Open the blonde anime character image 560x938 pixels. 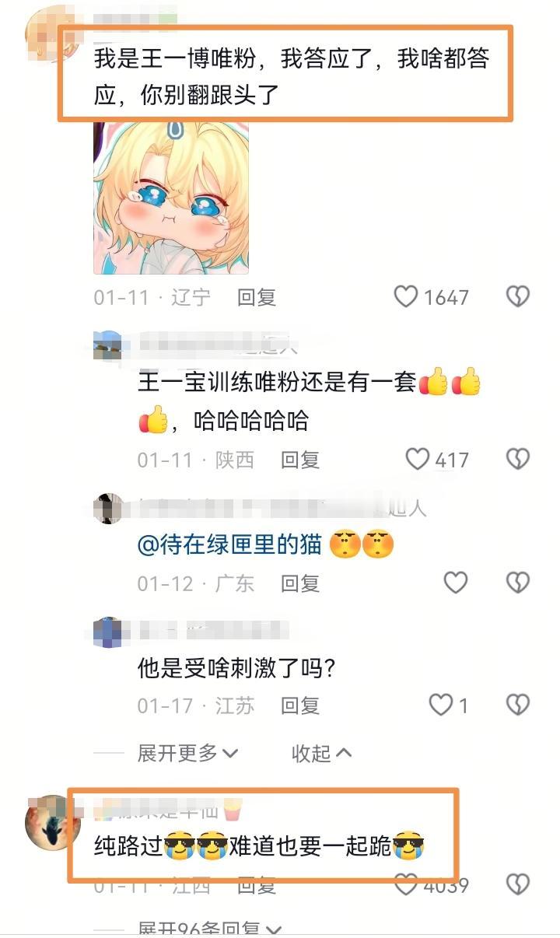[x=171, y=197]
